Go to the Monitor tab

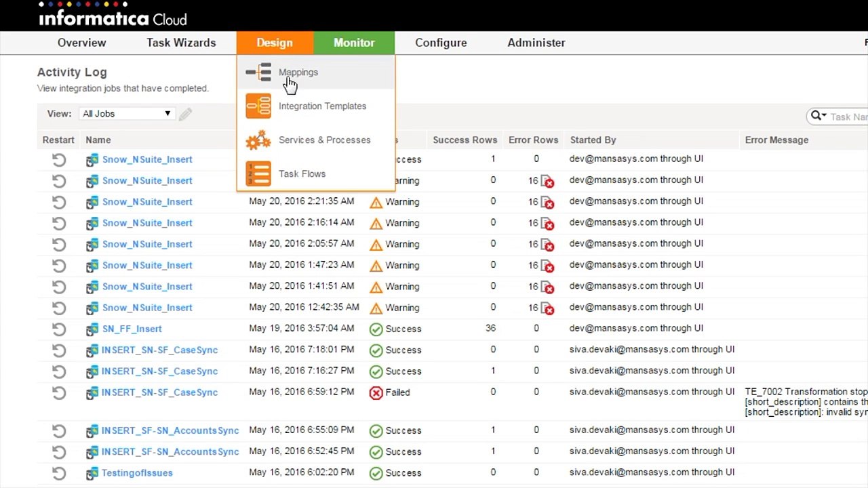pyautogui.click(x=354, y=43)
